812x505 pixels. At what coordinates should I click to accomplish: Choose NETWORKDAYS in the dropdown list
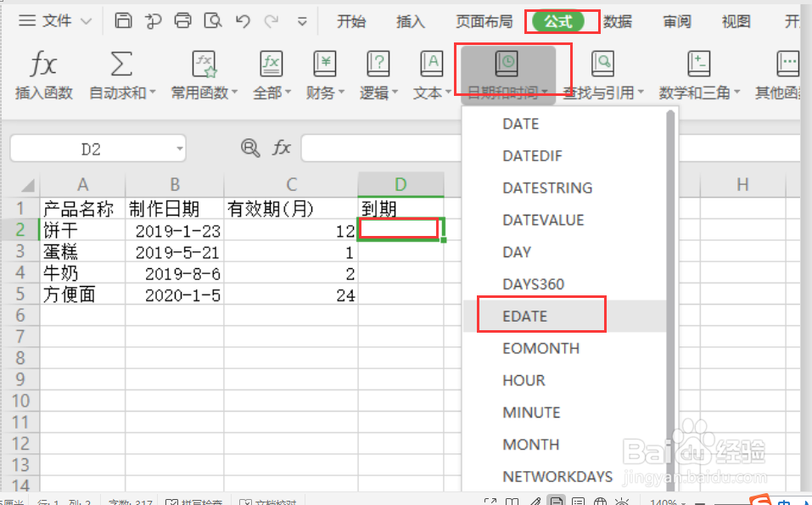557,477
